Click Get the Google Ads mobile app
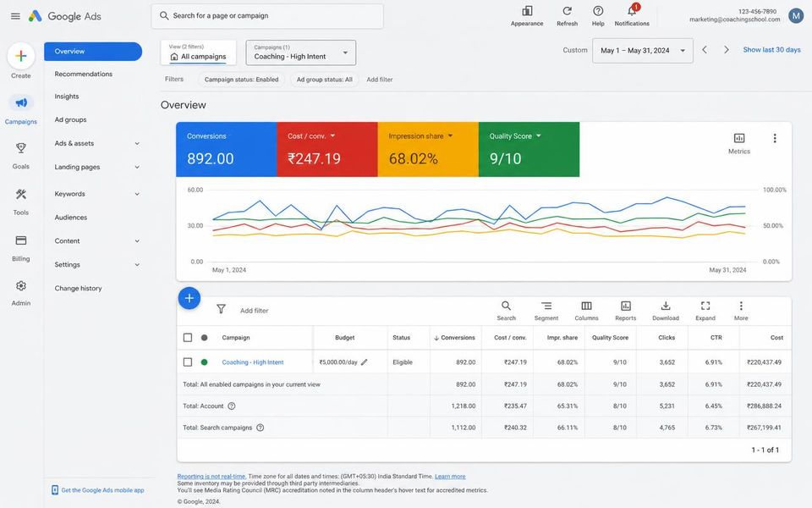 click(x=98, y=490)
